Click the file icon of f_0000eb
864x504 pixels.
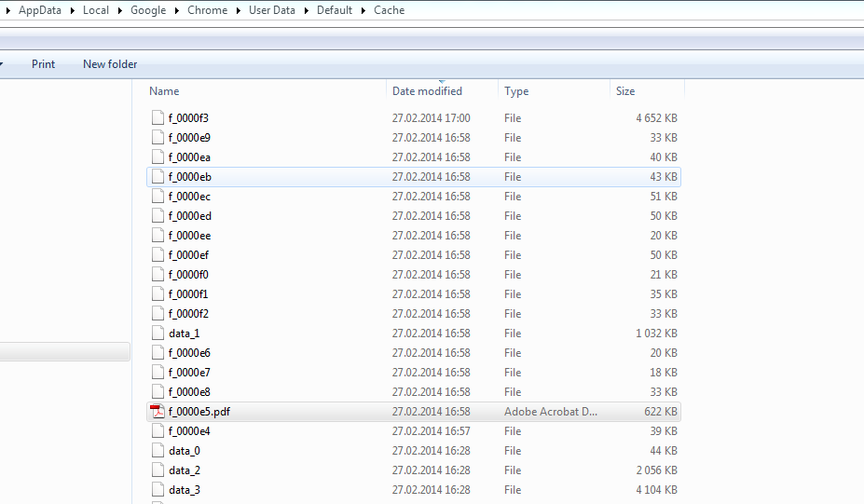coord(158,176)
